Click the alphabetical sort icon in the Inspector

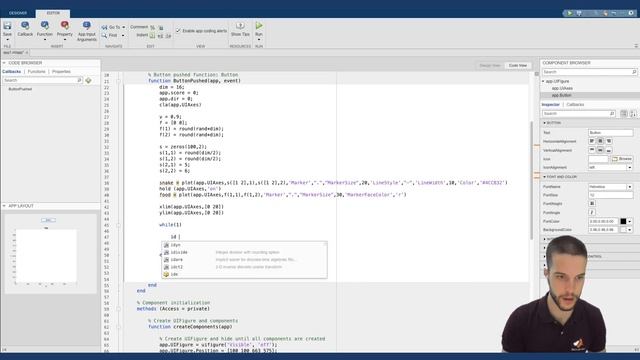633,113
